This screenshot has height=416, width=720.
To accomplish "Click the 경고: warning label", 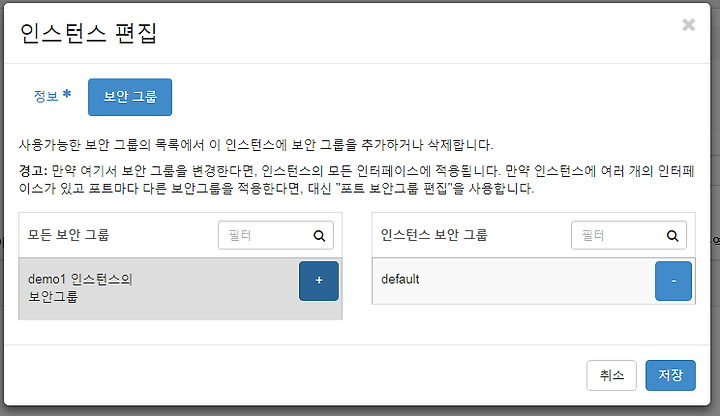I will coord(33,171).
